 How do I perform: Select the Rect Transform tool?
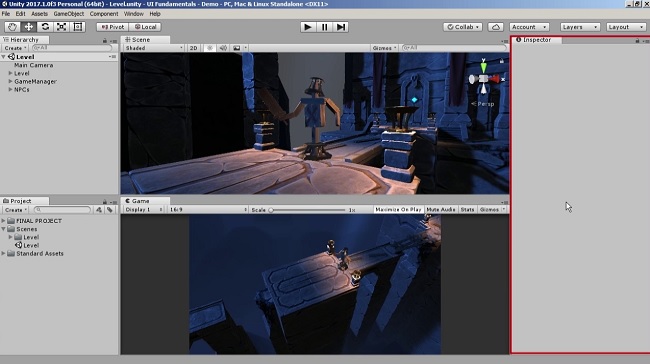tap(78, 27)
